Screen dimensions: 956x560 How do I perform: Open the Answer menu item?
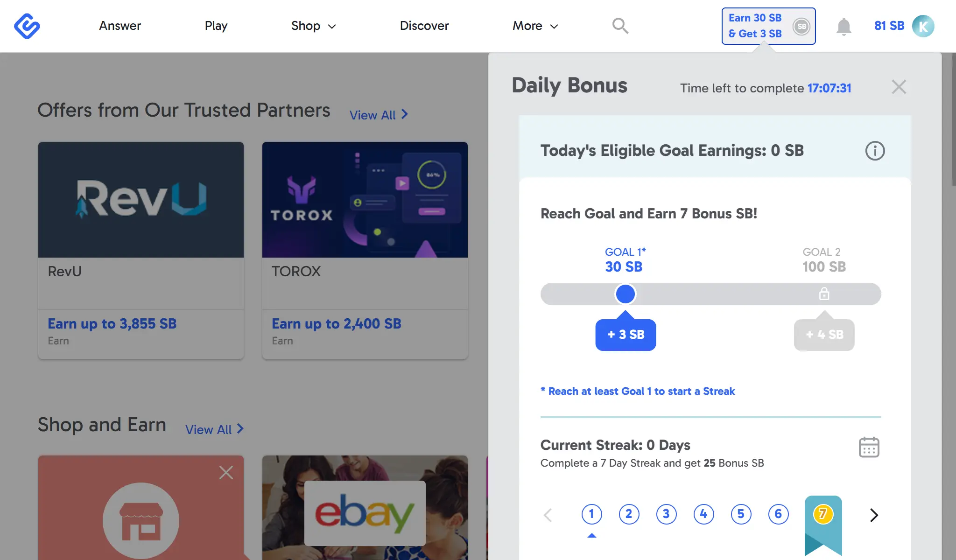120,26
